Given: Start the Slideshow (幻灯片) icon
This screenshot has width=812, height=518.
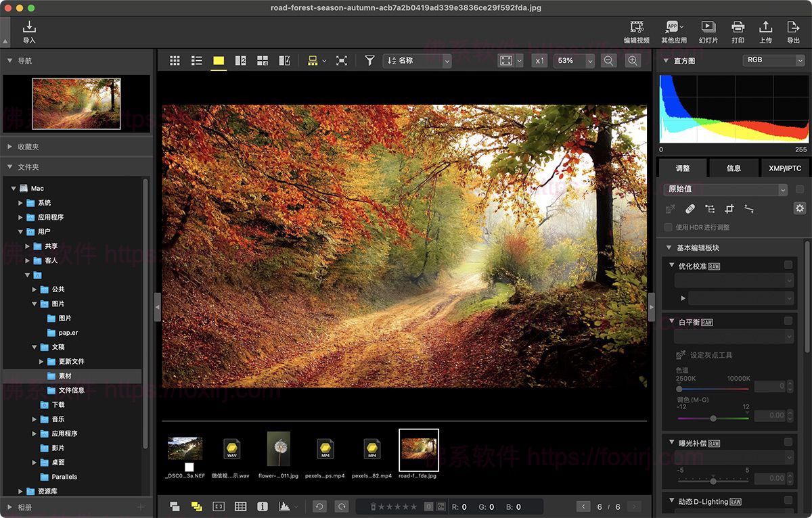Looking at the screenshot, I should [708, 31].
